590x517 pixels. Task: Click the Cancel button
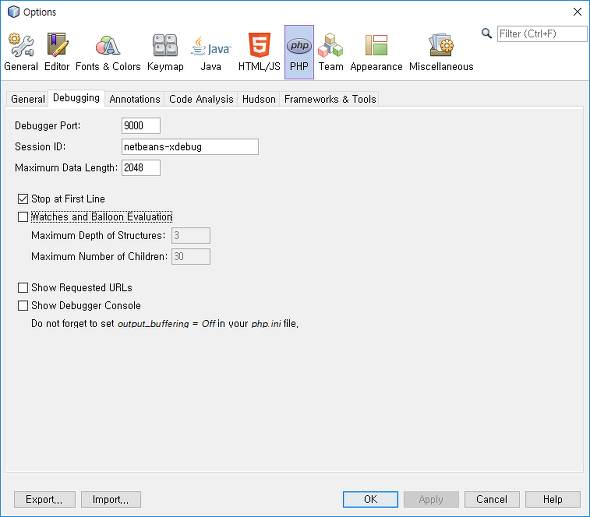click(492, 499)
